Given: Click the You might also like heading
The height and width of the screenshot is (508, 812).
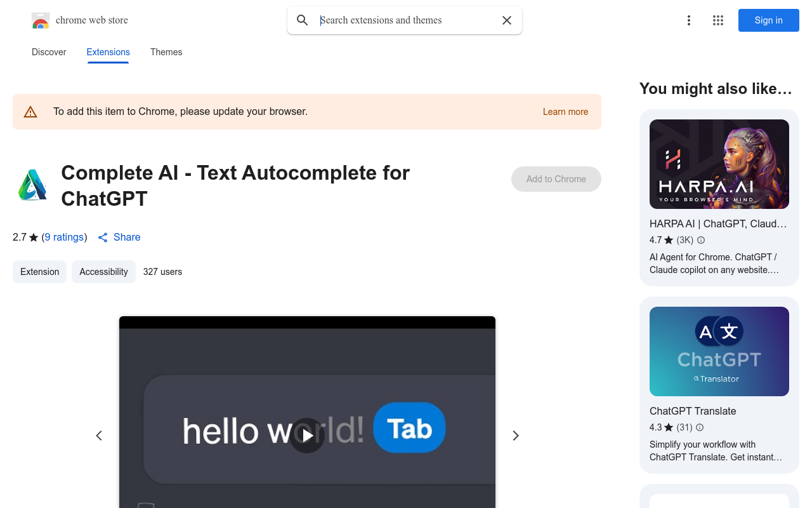Looking at the screenshot, I should click(x=716, y=89).
